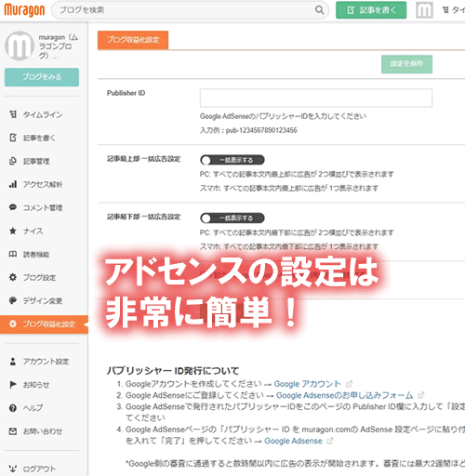The height and width of the screenshot is (476, 465).
Task: Open 記事管理 in the sidebar
Action: coord(36,161)
